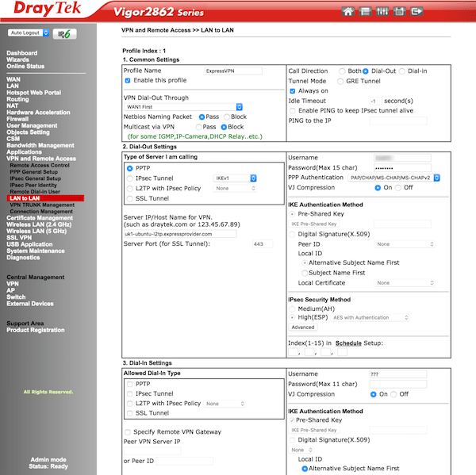Open Certificate Management in sidebar

[x=40, y=218]
